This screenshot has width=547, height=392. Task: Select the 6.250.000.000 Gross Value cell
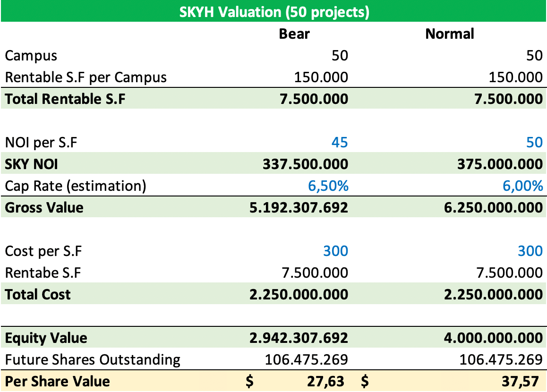tap(493, 207)
